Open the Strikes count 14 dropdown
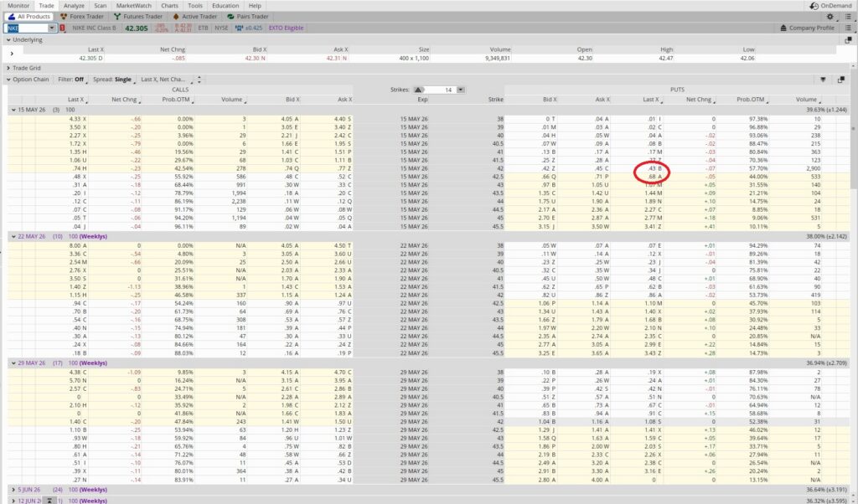 click(461, 90)
